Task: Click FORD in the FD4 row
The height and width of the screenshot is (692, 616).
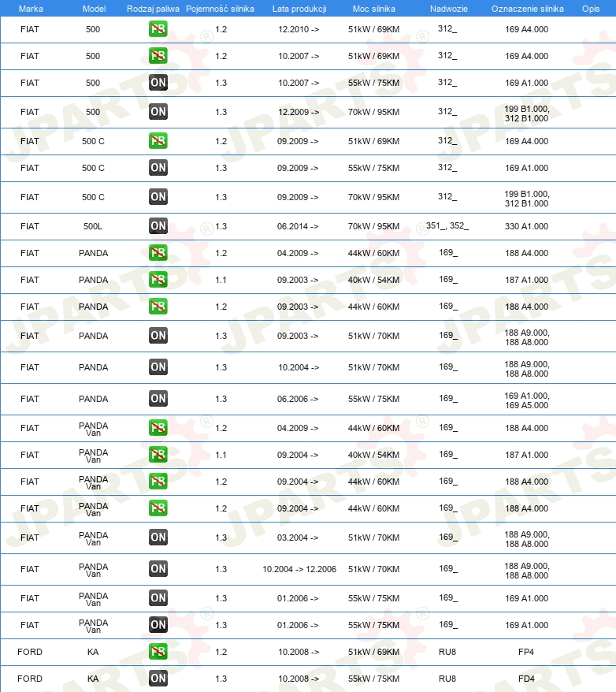Action: click(x=30, y=679)
